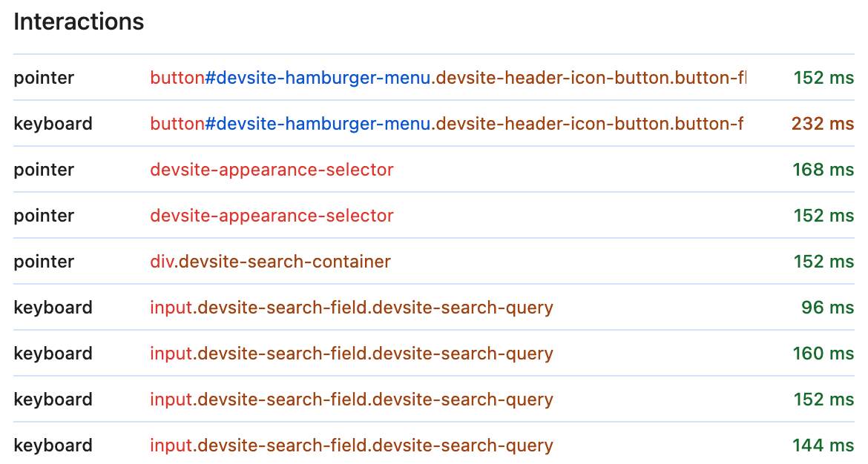Select the keyboard hamburger-menu interaction row

tap(434, 123)
